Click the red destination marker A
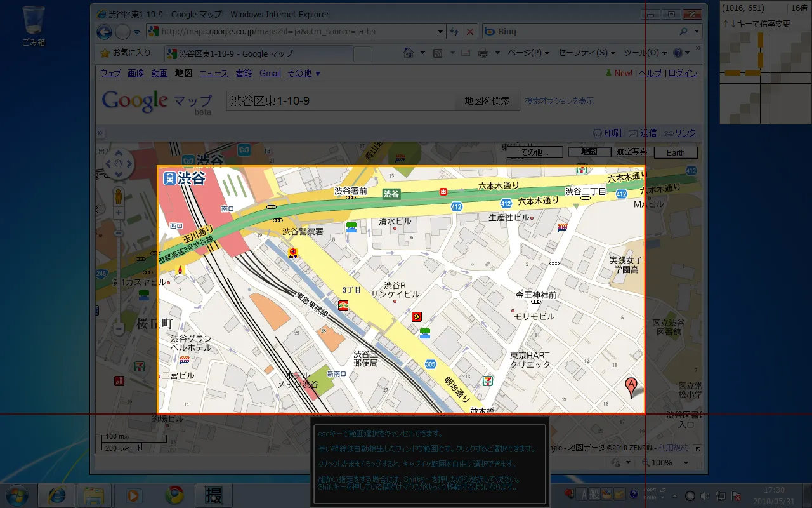This screenshot has height=508, width=812. coord(631,387)
